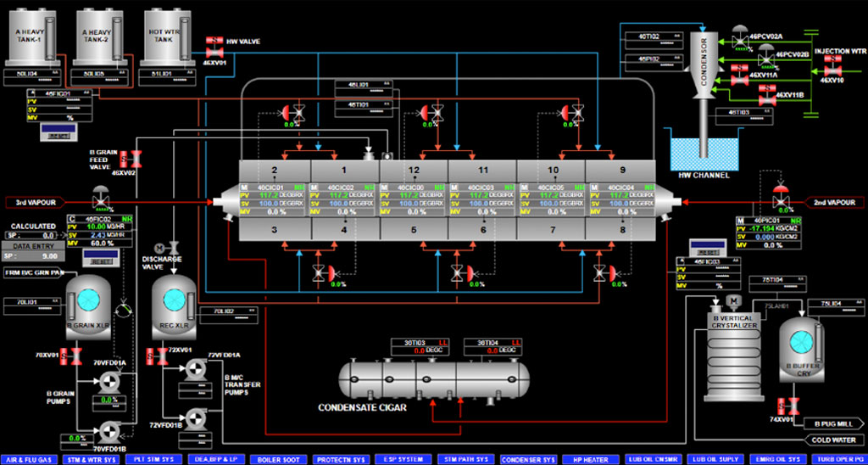The image size is (868, 465).
Task: Click the motorized DISCHARGE VALVE symbol
Action: point(168,247)
